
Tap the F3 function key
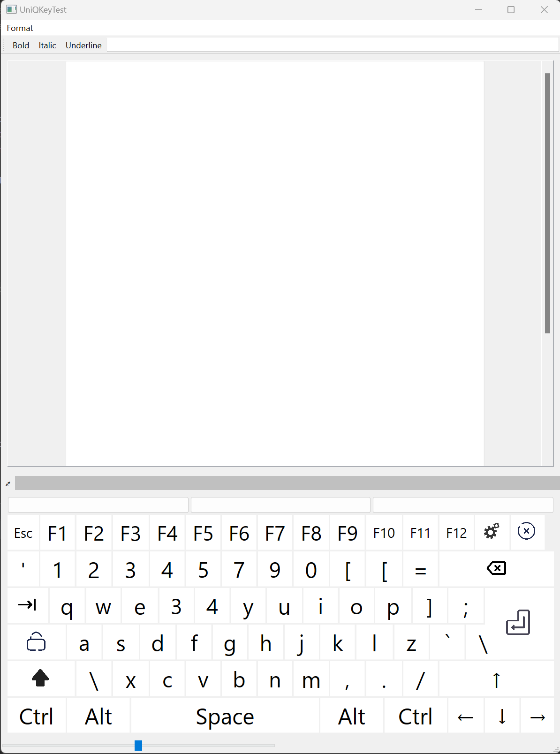point(130,533)
